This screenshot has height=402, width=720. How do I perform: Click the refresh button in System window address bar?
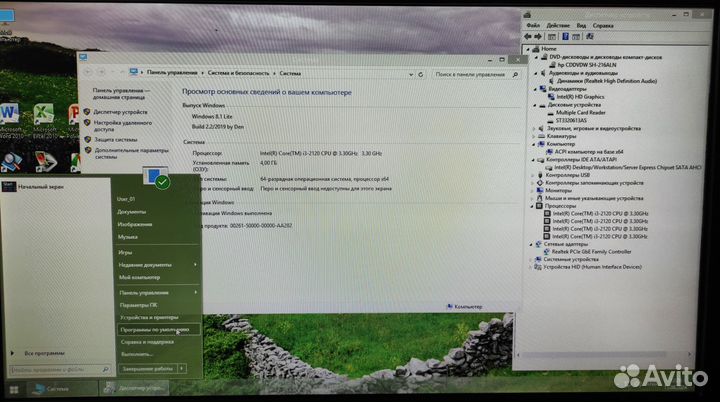pyautogui.click(x=421, y=74)
